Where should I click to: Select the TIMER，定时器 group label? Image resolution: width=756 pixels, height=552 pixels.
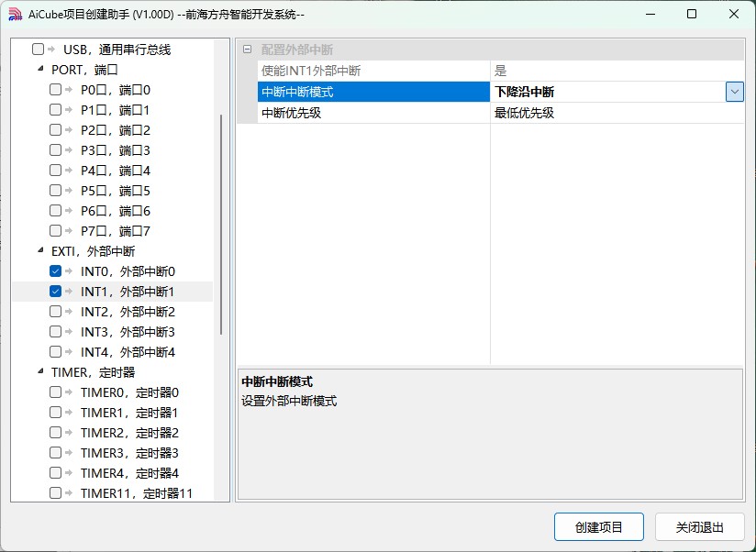tap(93, 372)
